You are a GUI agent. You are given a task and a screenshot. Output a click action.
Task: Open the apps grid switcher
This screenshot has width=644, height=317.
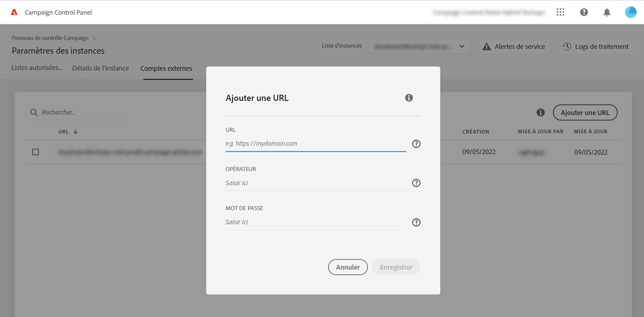pos(560,12)
